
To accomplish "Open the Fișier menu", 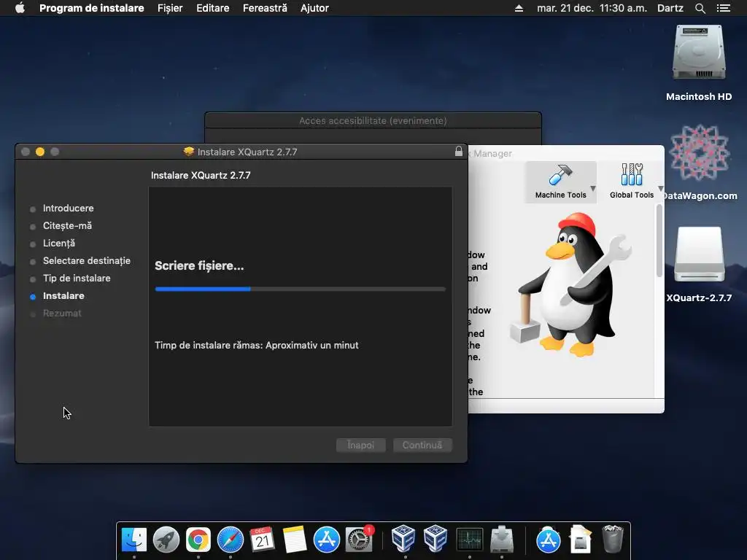I will (x=170, y=8).
